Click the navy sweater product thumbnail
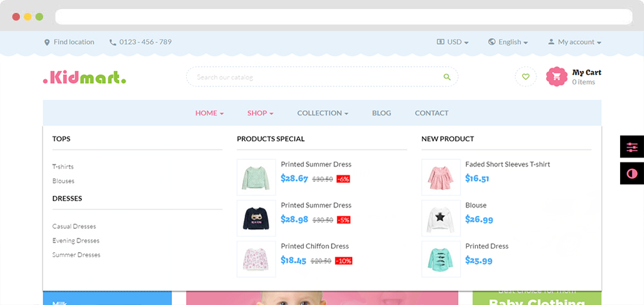Screen dimensions: 644x305 click(256, 218)
